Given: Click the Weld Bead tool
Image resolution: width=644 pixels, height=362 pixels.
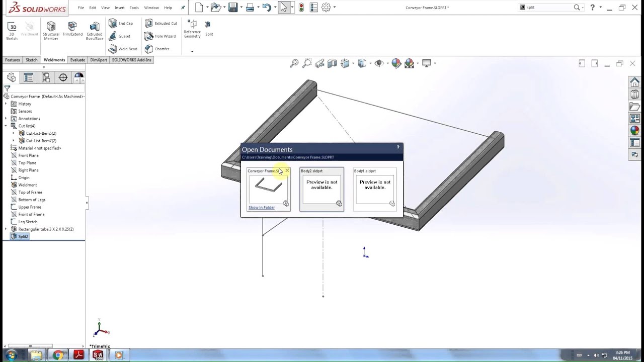Looking at the screenshot, I should 123,49.
